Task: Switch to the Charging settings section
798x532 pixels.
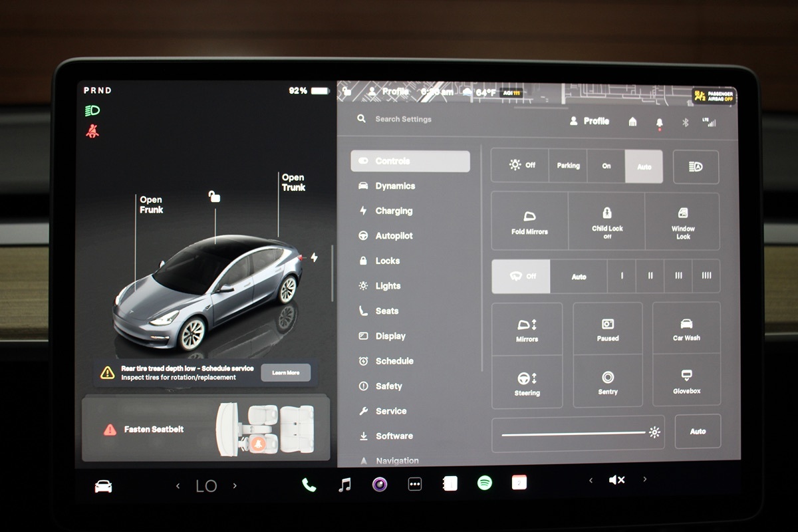Action: [x=394, y=211]
